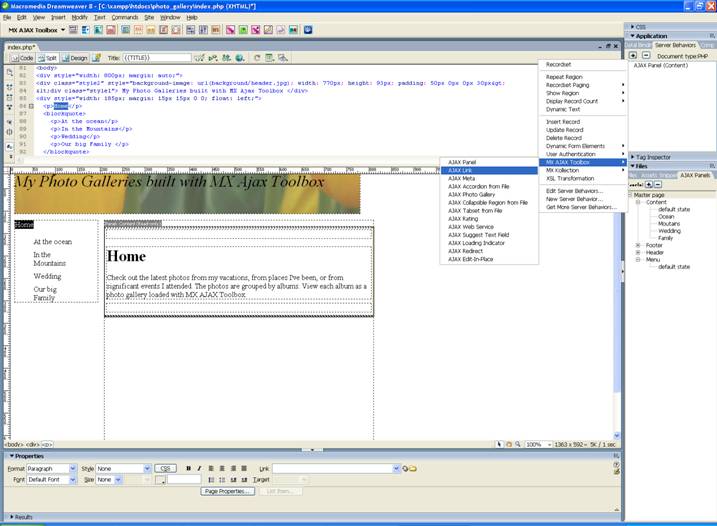This screenshot has width=717, height=526.
Task: Click Edit Server Behaviors menu entry
Action: [x=583, y=191]
